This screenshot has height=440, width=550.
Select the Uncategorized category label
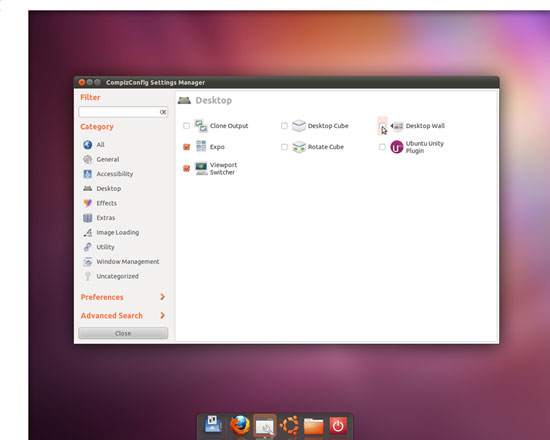point(118,276)
